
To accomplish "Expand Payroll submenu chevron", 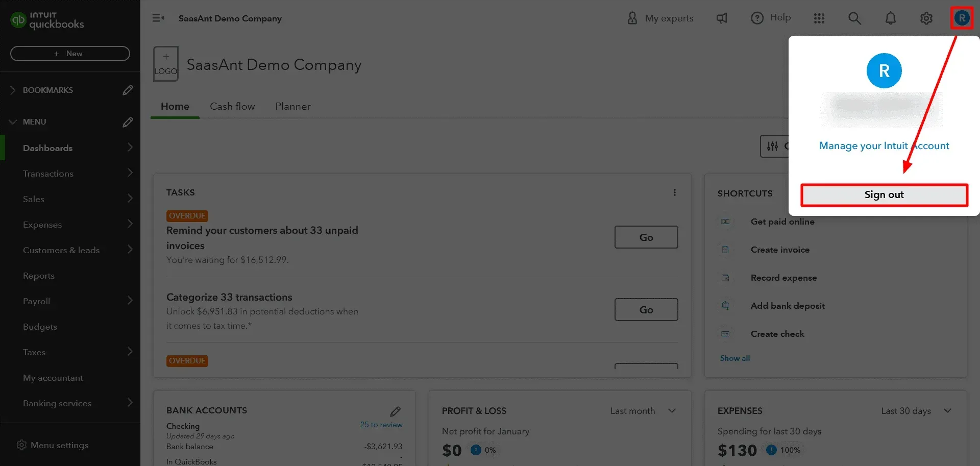I will 130,301.
